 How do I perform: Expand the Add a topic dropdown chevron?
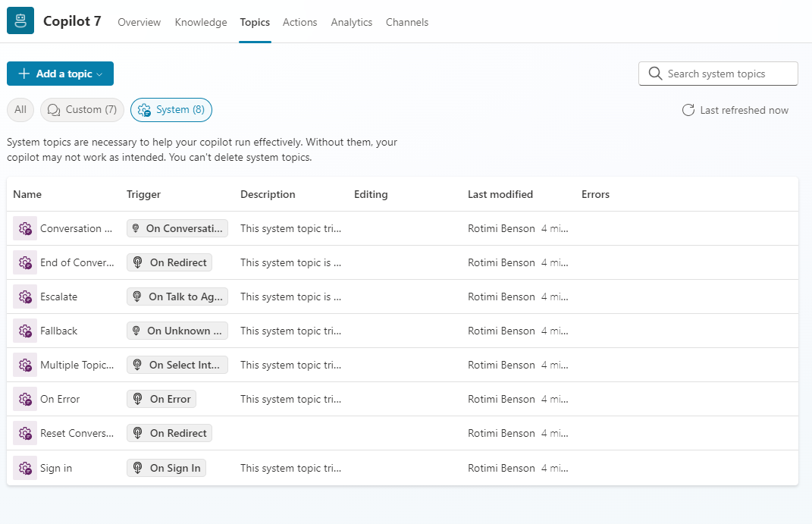[x=99, y=74]
